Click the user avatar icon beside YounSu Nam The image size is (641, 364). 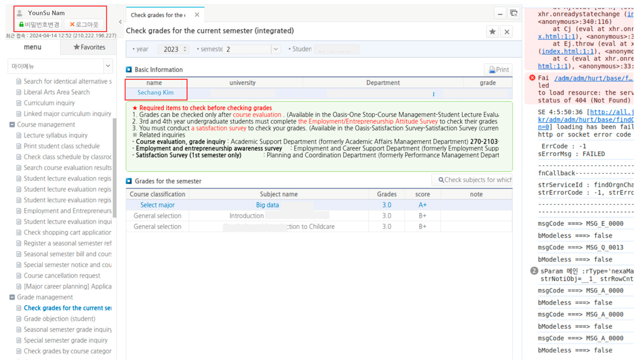point(20,13)
